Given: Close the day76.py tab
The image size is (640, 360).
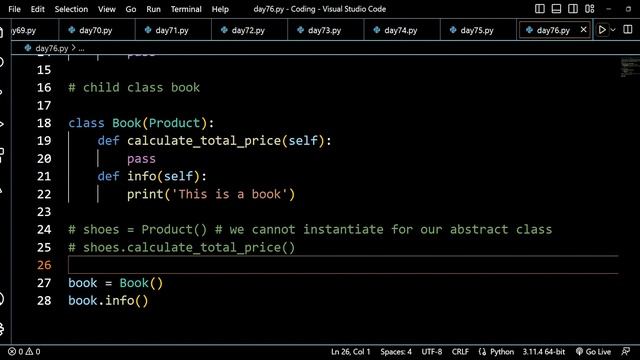Looking at the screenshot, I should [x=583, y=29].
